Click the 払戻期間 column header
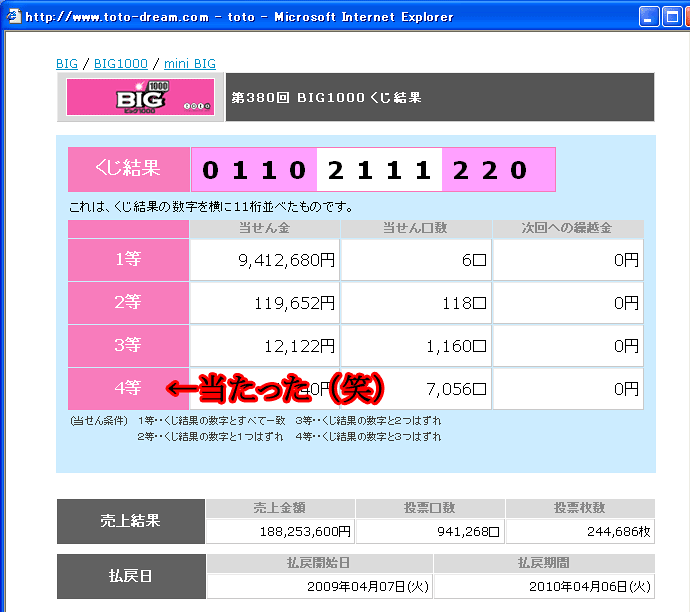This screenshot has height=612, width=690. [x=544, y=563]
